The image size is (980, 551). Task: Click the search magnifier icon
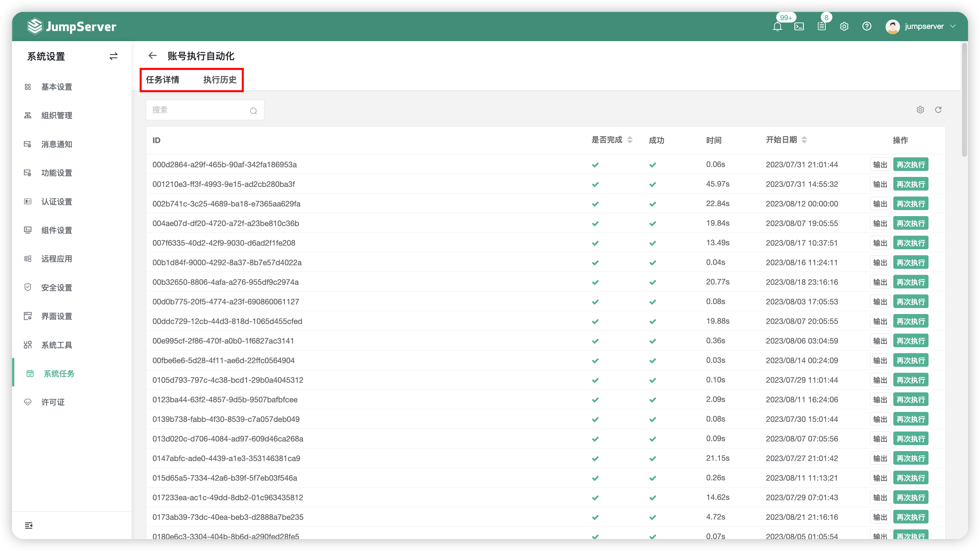[253, 111]
